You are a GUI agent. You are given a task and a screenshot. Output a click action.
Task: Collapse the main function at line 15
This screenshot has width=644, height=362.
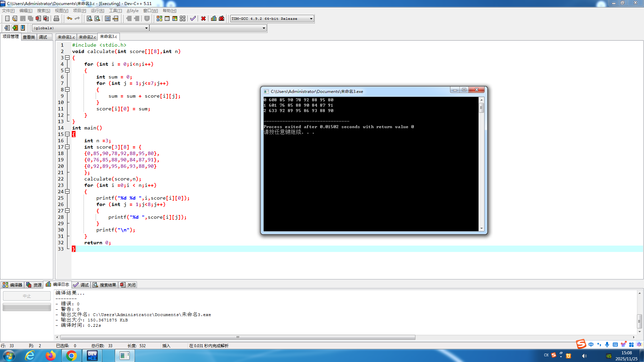(67, 134)
